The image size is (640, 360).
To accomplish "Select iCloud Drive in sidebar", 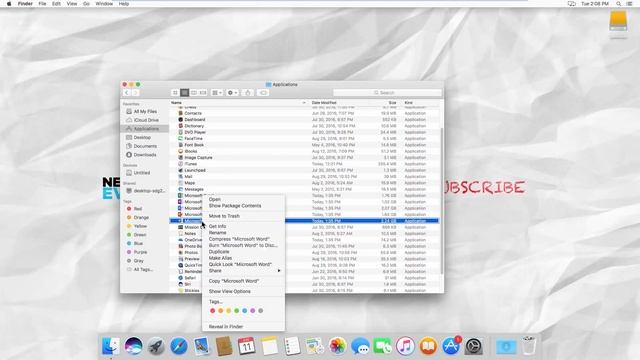I will (x=145, y=120).
